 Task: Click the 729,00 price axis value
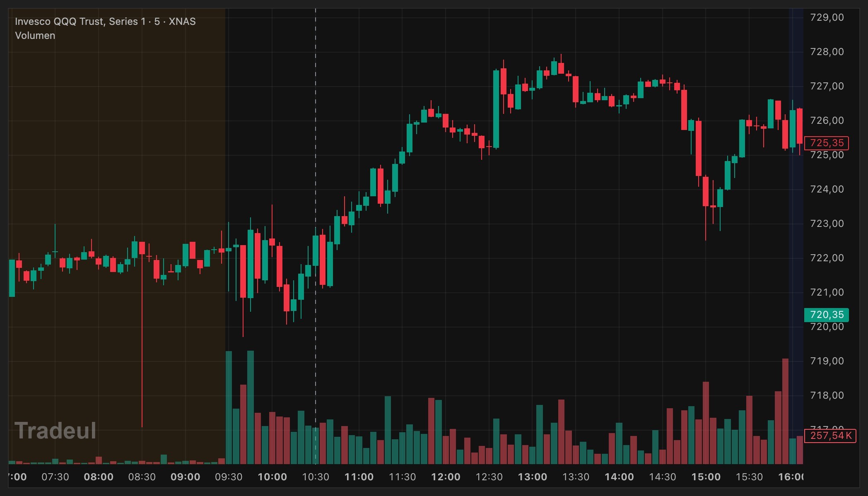(x=827, y=17)
